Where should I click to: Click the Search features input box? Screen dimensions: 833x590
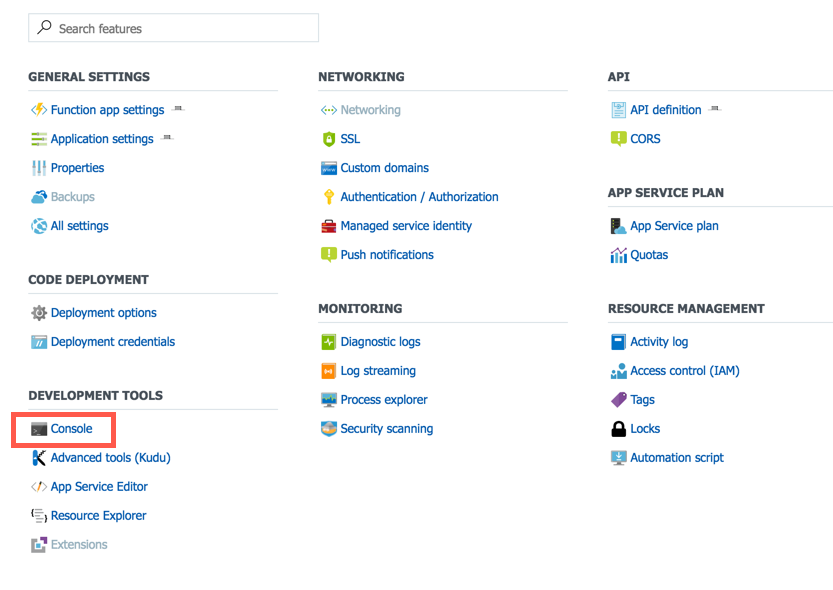coord(173,29)
